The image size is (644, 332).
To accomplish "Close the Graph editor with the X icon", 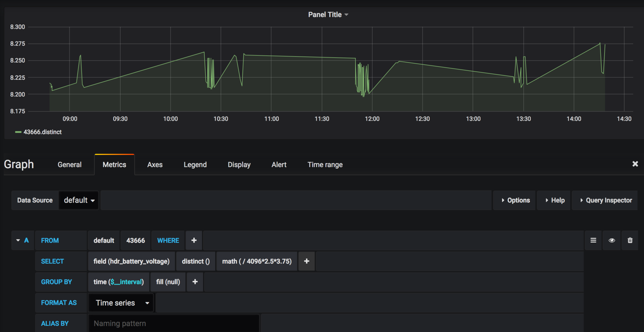I will pyautogui.click(x=635, y=164).
